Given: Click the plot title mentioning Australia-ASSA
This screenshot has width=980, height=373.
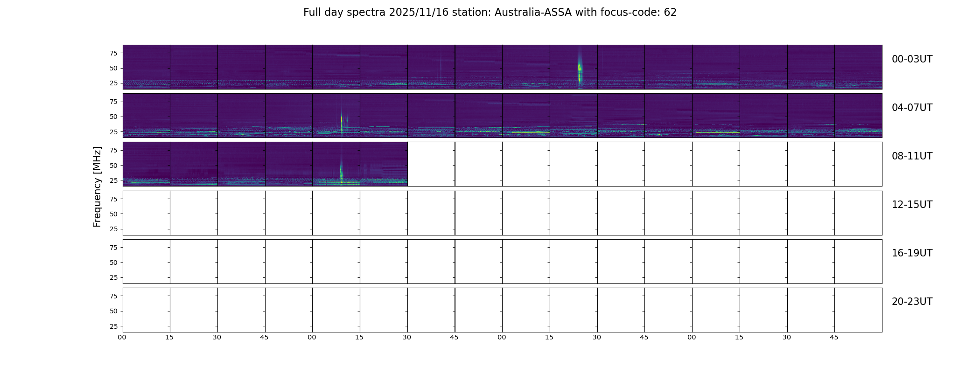Looking at the screenshot, I should pyautogui.click(x=490, y=13).
